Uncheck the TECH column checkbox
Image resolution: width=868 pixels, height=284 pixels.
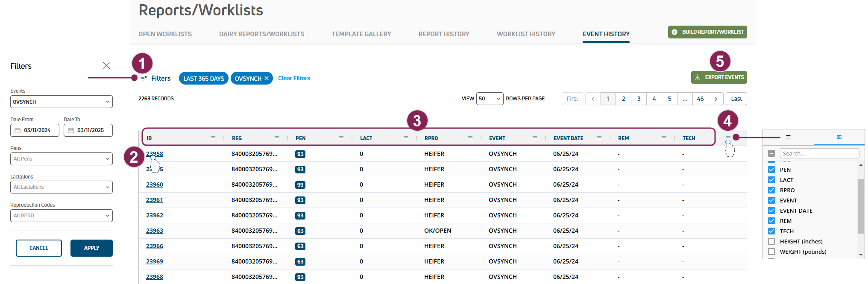[771, 231]
